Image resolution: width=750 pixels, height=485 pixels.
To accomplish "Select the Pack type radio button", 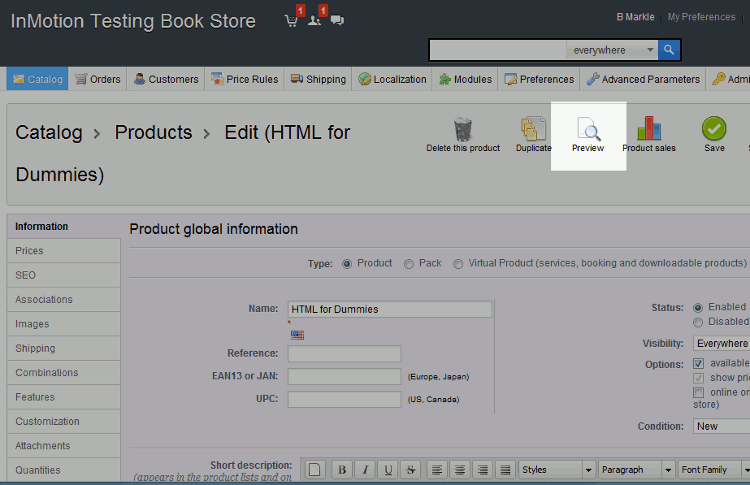I will pos(409,264).
